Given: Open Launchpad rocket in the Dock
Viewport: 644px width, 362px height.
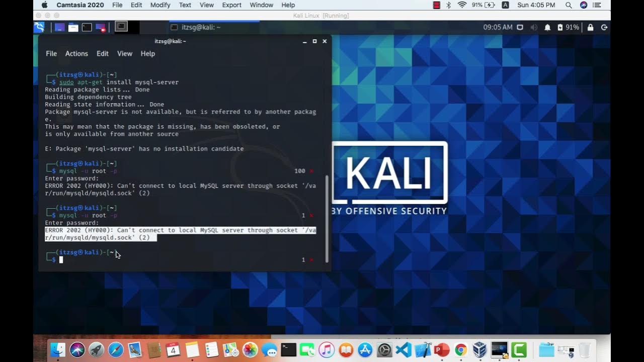Looking at the screenshot, I should pyautogui.click(x=97, y=349).
